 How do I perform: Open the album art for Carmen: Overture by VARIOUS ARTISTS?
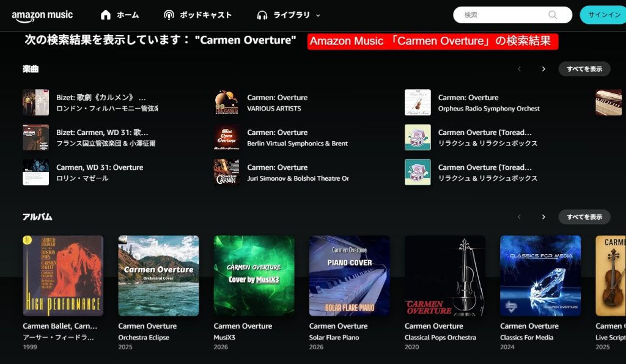[x=226, y=101]
